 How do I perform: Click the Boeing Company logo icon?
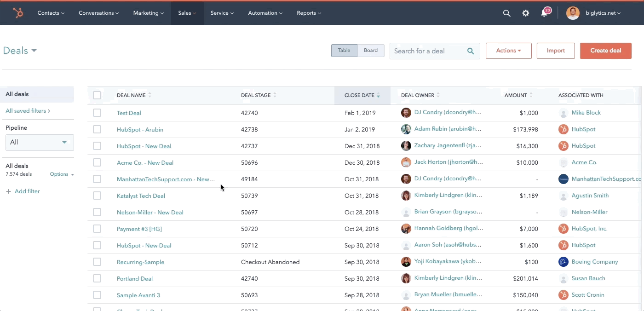click(x=563, y=262)
